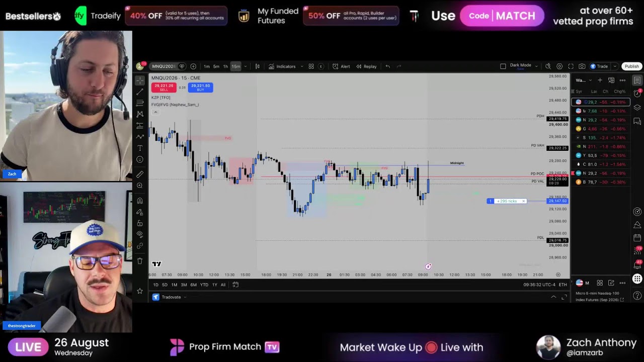Open the candlestick chart type selector
644x362 pixels.
(x=257, y=66)
